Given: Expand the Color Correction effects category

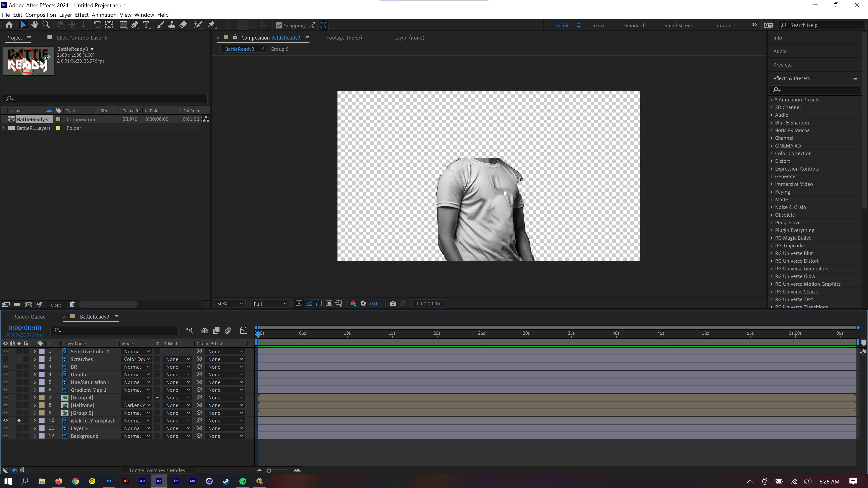Looking at the screenshot, I should click(x=771, y=153).
